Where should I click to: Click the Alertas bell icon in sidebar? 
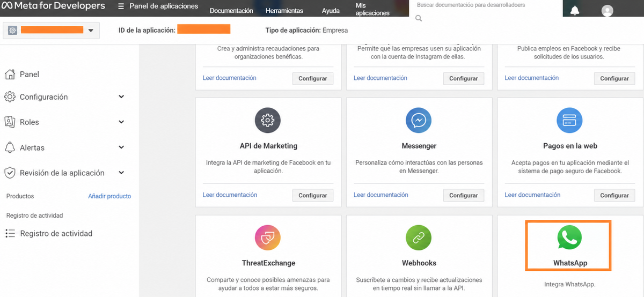click(10, 147)
